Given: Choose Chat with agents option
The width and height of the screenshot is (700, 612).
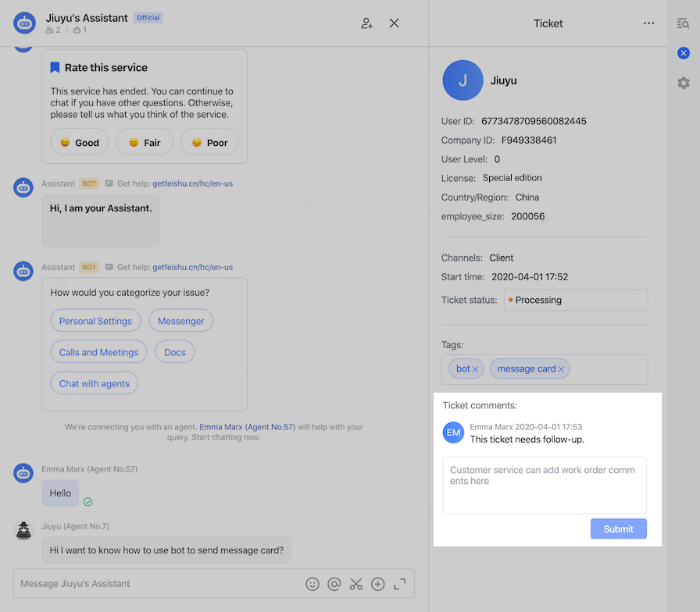Looking at the screenshot, I should click(95, 383).
